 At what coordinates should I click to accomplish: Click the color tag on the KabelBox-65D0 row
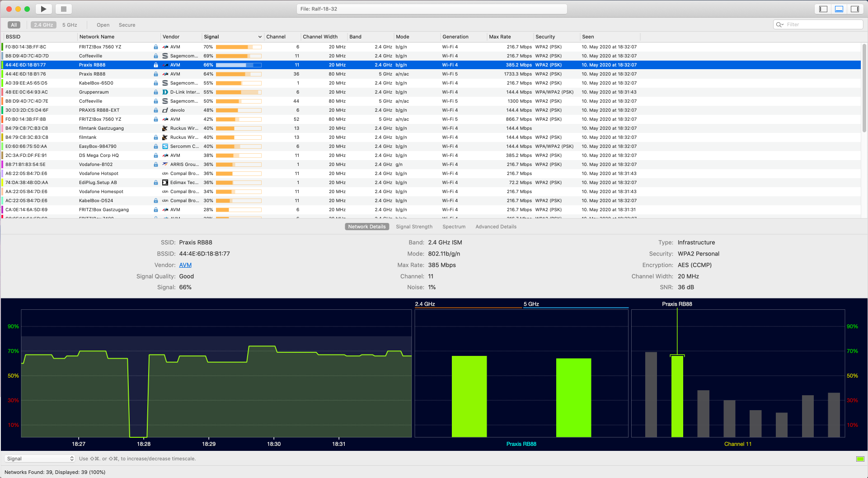[2, 83]
